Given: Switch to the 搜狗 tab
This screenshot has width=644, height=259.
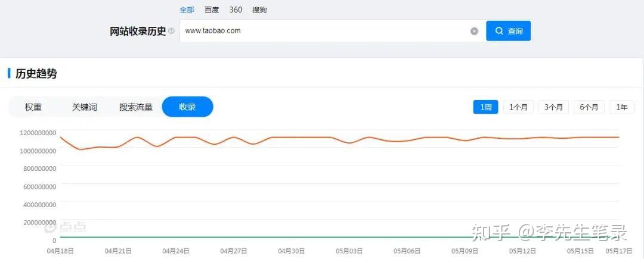Looking at the screenshot, I should [259, 10].
